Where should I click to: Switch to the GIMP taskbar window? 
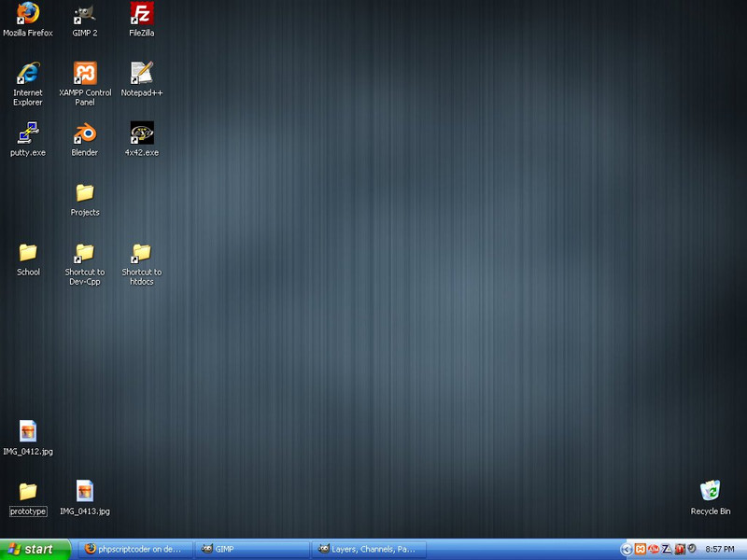(252, 549)
